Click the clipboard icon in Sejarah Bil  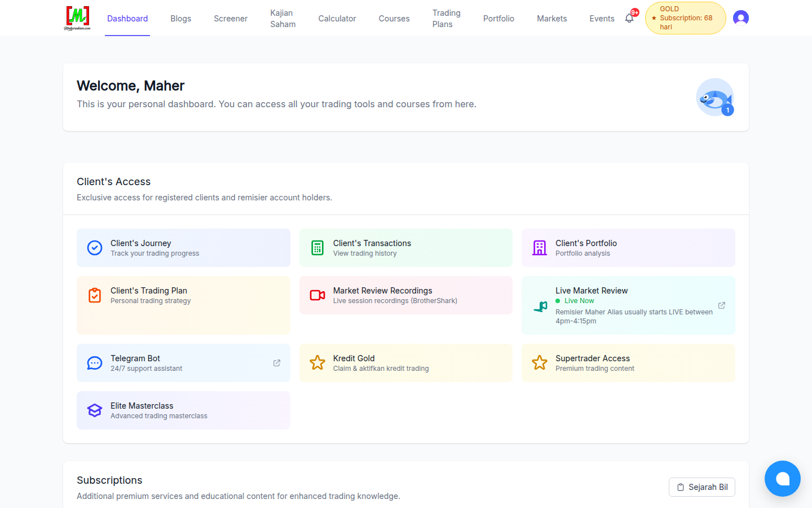681,487
